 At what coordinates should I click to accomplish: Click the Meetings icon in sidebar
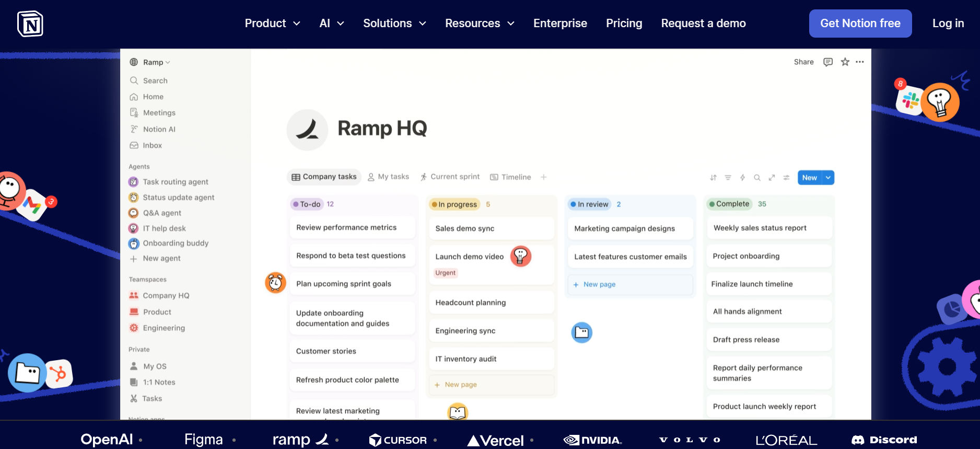[134, 113]
